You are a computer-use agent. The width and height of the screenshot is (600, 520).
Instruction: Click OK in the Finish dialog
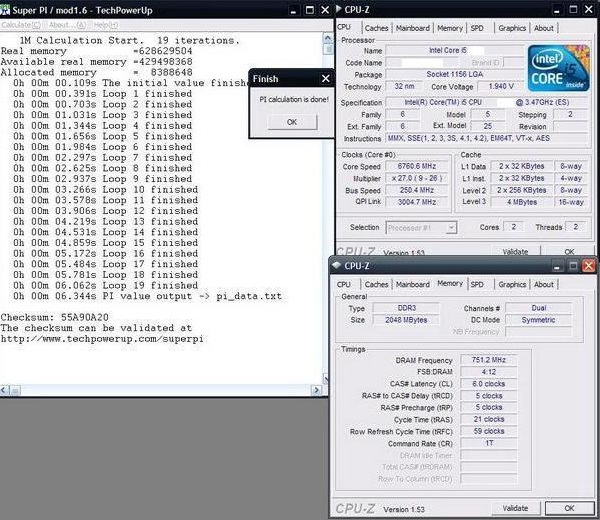(292, 122)
